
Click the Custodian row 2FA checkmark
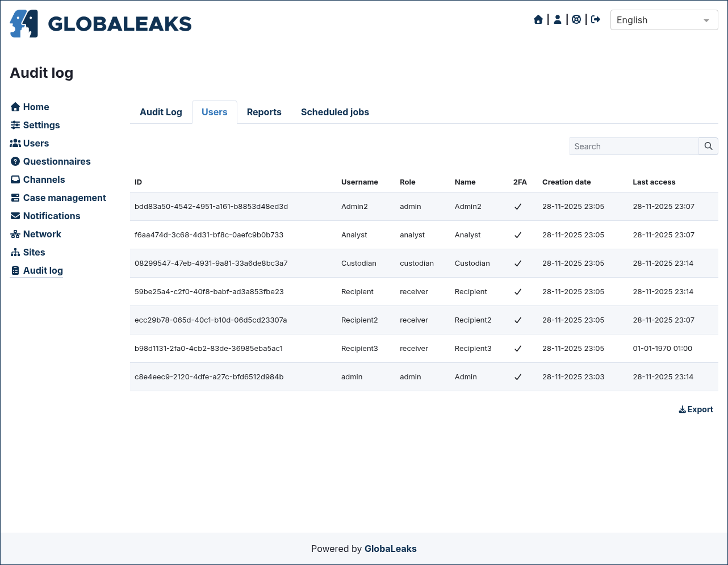pos(518,263)
